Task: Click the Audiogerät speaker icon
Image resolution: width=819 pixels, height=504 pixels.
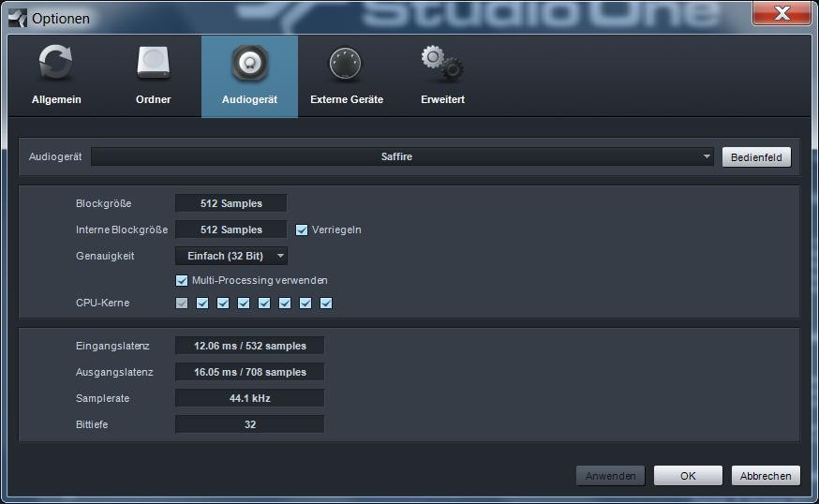Action: click(x=249, y=63)
